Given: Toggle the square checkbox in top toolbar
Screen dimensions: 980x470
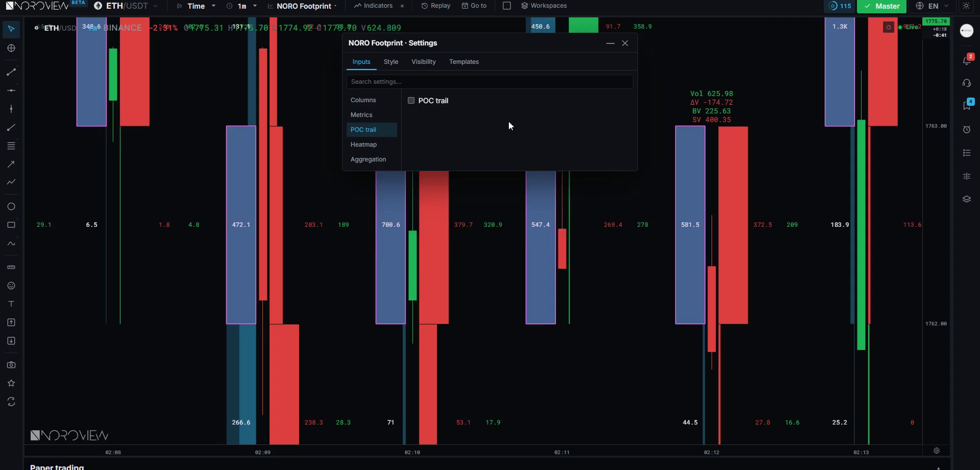Looking at the screenshot, I should [507, 6].
